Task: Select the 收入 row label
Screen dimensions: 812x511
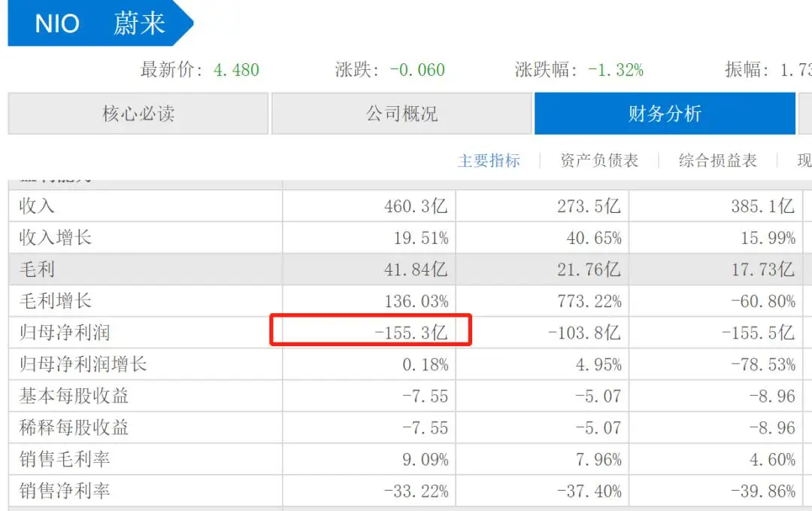Action: click(x=38, y=206)
